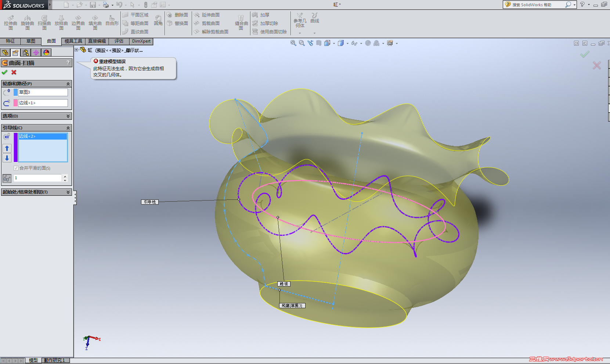Choose the Filled Surface (填充曲面) tool

[x=95, y=23]
